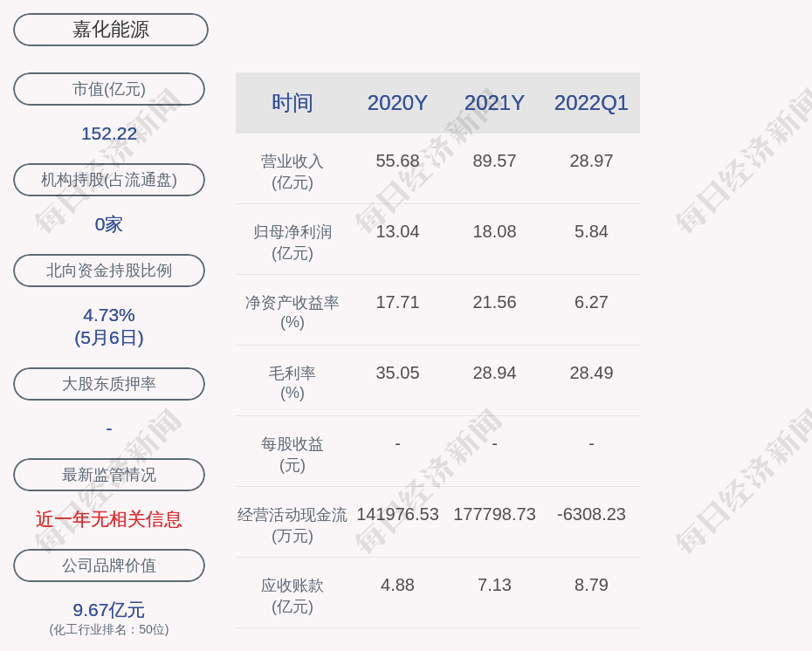Click net profit value 13.04
Screen dimensions: 812x651
click(398, 231)
